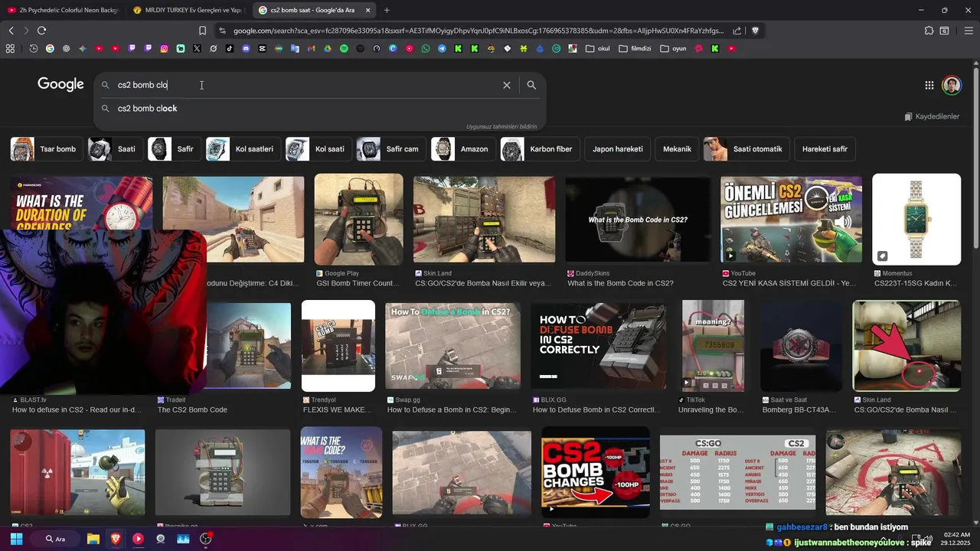Open the Telegram bookmark

click(x=442, y=48)
